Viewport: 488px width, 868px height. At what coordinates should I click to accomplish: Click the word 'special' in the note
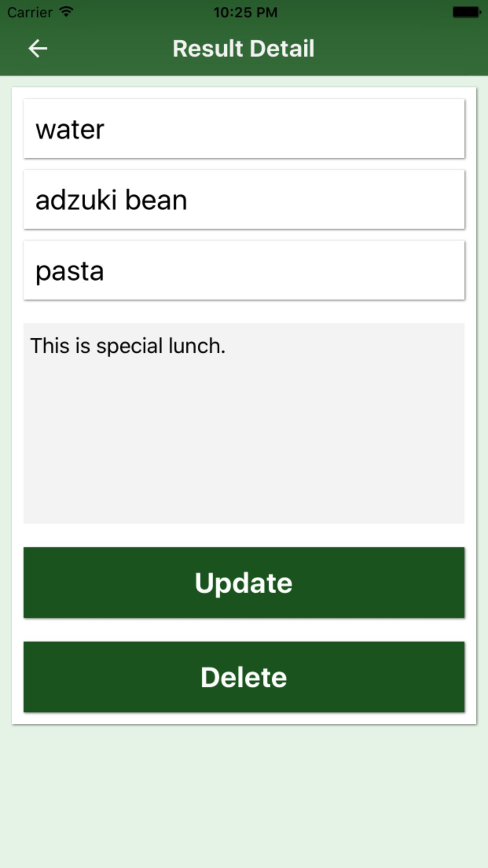130,347
